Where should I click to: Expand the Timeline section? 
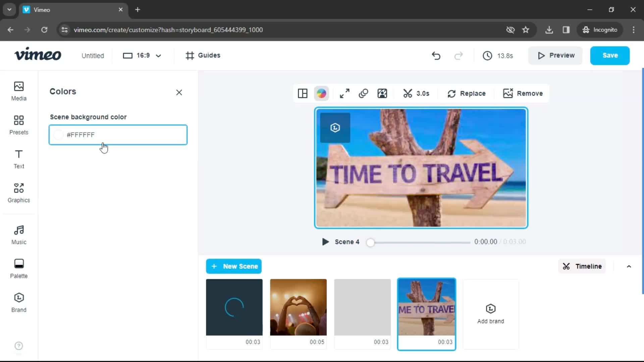(630, 266)
